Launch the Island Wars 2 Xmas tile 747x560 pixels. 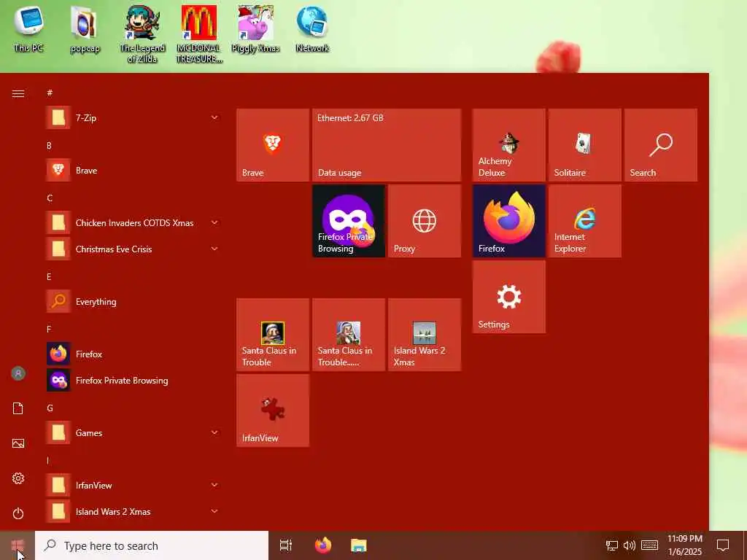[x=424, y=334]
